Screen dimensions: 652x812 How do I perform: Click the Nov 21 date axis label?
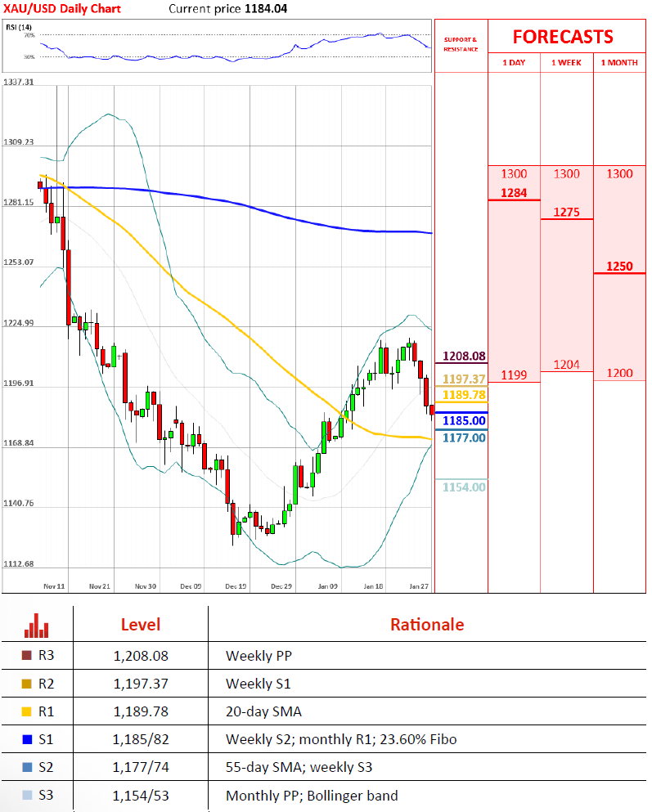(x=100, y=586)
